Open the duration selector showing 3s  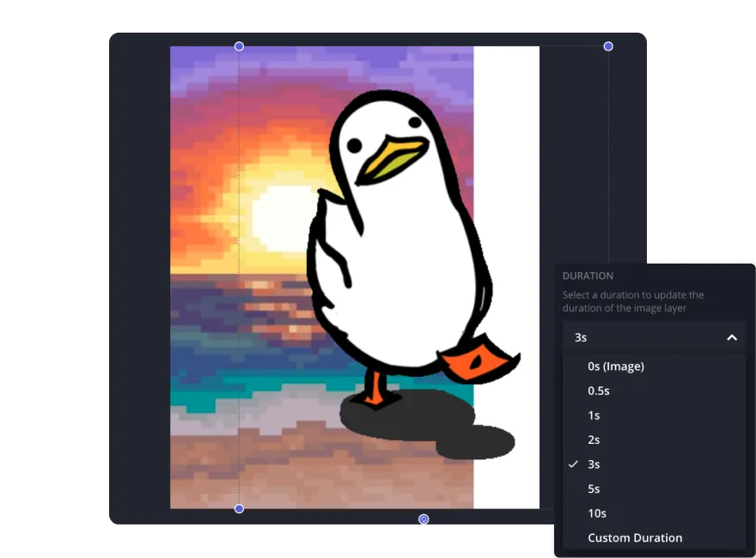point(655,337)
